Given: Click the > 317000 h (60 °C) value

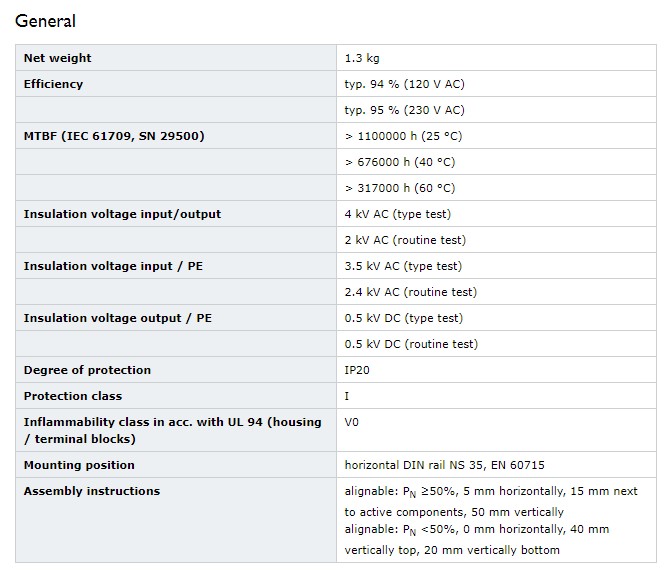Looking at the screenshot, I should tap(399, 188).
